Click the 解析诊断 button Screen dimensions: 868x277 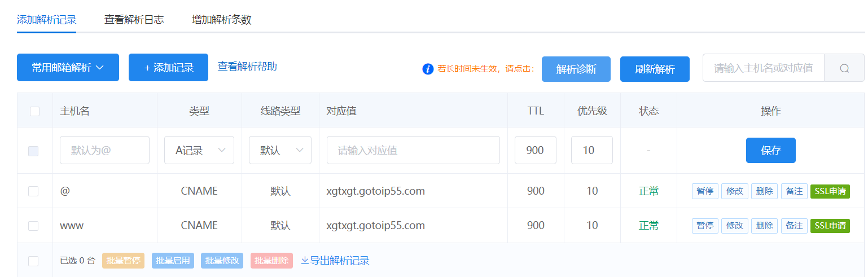pos(576,69)
